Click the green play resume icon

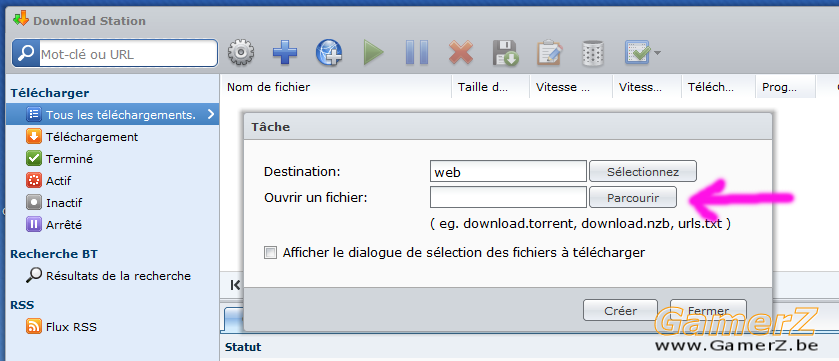[373, 53]
